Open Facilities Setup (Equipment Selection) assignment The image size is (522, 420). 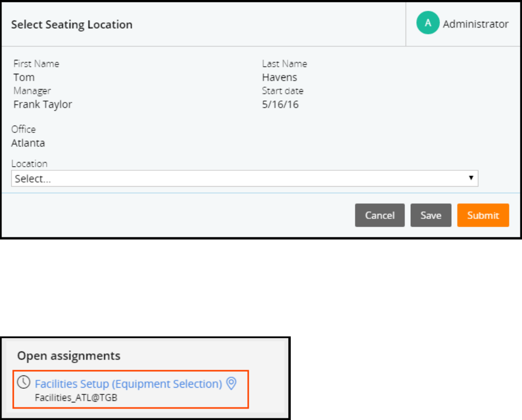coord(128,384)
